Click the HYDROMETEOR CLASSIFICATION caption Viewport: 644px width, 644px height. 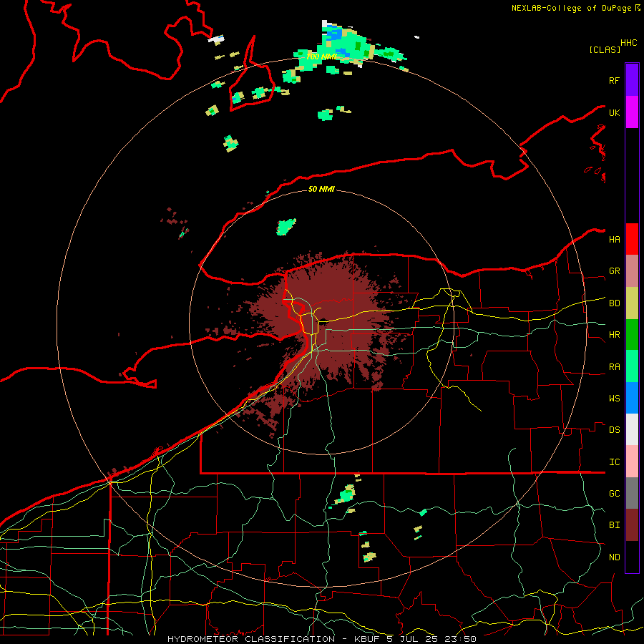251,639
